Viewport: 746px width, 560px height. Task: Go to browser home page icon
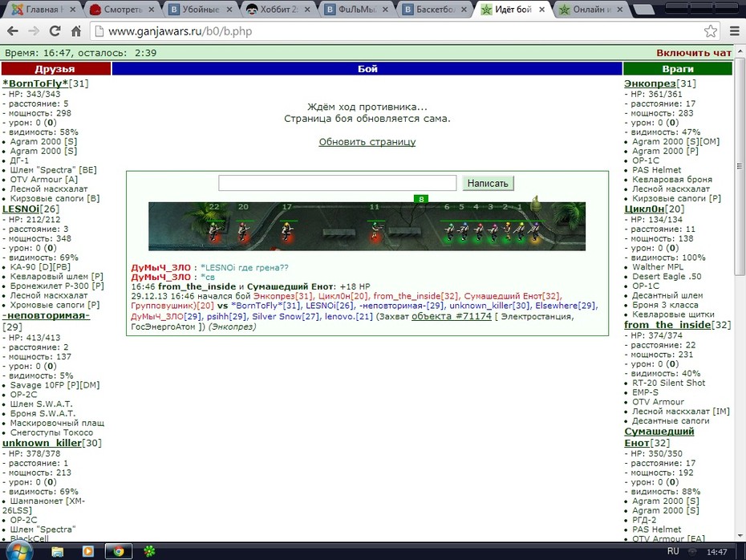pyautogui.click(x=76, y=31)
